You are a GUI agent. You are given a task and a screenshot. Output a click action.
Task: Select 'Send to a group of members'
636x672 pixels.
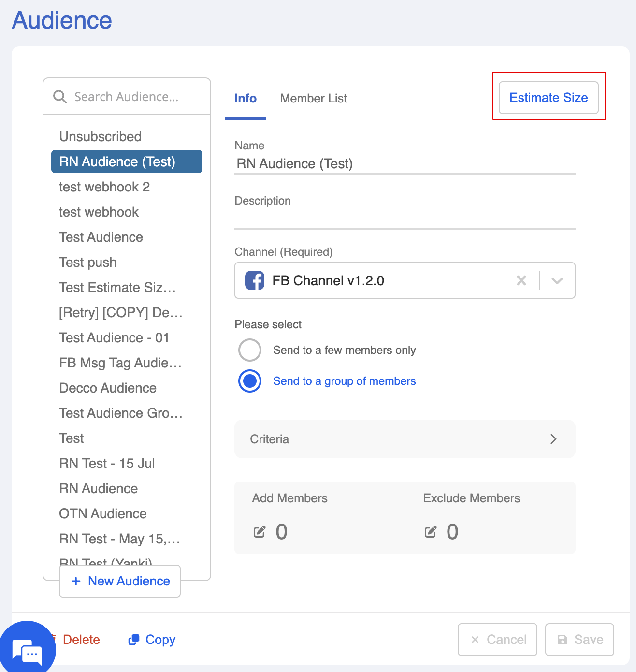pyautogui.click(x=250, y=381)
